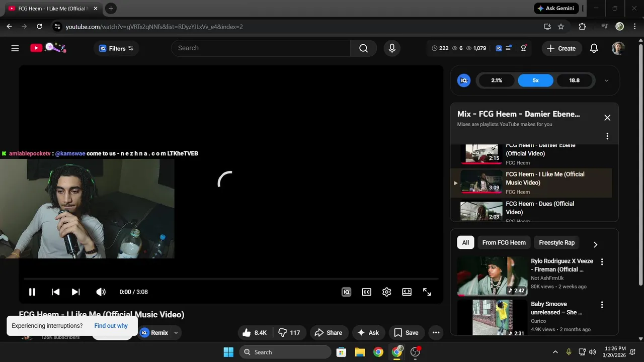The height and width of the screenshot is (362, 644).
Task: Open the player settings gear
Action: [x=386, y=292]
